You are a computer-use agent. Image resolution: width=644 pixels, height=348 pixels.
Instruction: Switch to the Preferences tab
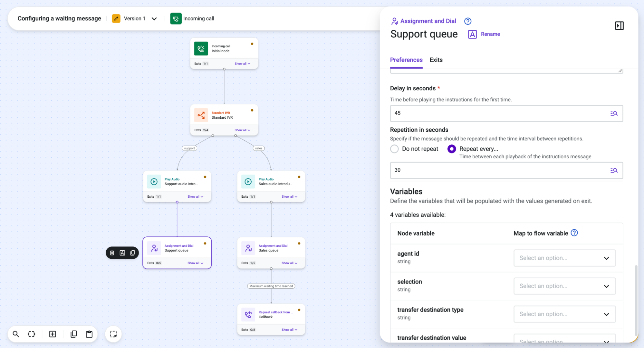406,60
